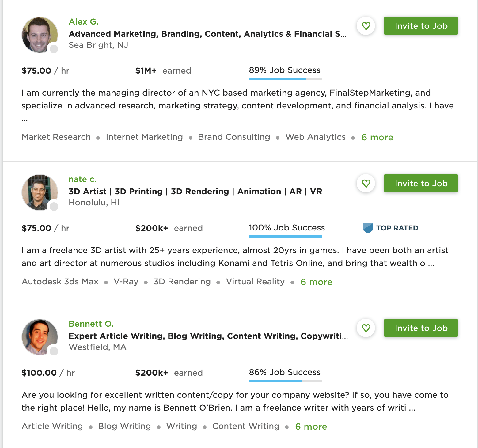Click the TOP RATED badge icon
The image size is (478, 448).
coord(368,228)
